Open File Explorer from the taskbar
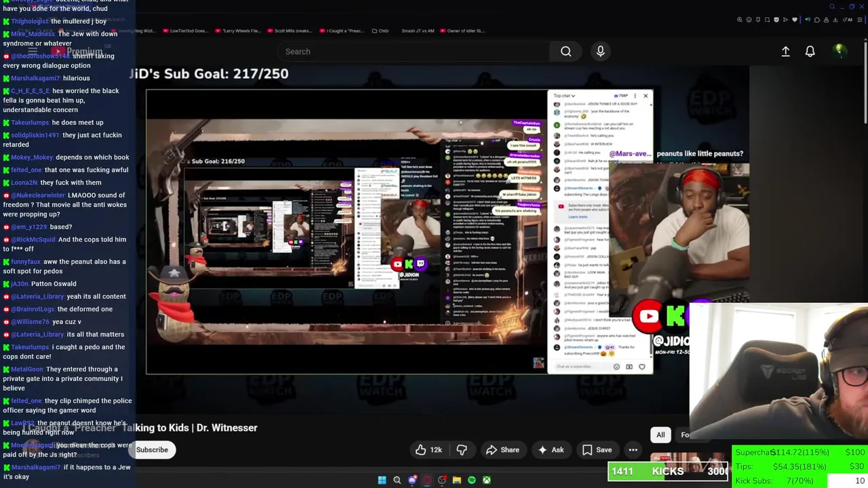The height and width of the screenshot is (488, 868). click(456, 480)
